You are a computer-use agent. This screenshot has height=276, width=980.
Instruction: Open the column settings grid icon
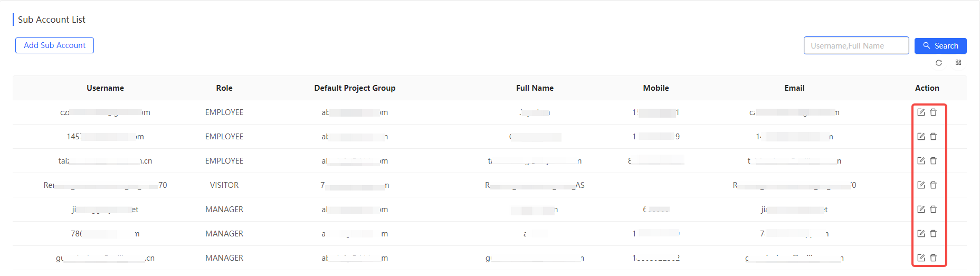pos(958,63)
